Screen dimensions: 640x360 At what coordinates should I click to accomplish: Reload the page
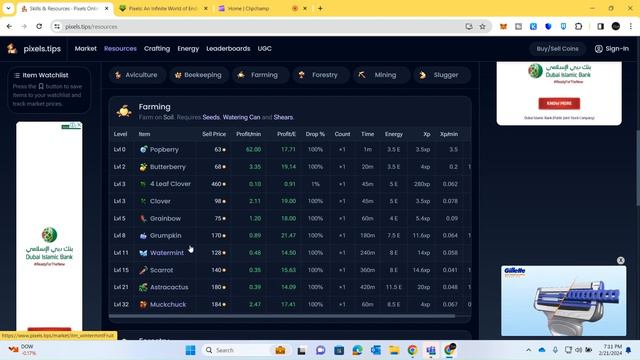tap(39, 27)
